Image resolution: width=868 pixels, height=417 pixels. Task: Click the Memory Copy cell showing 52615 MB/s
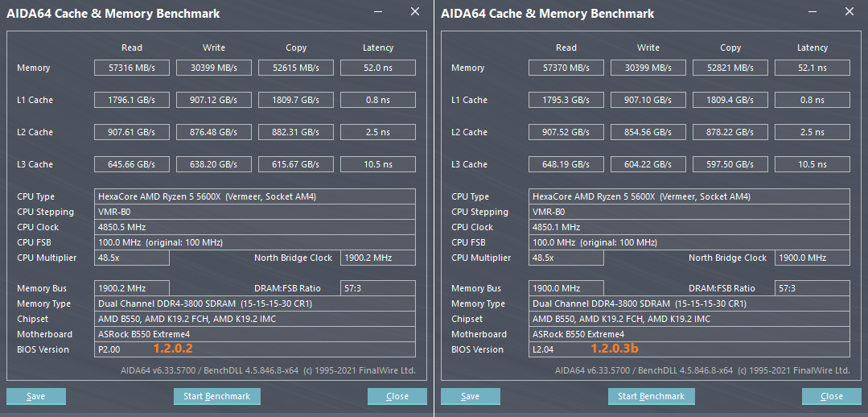tap(296, 68)
